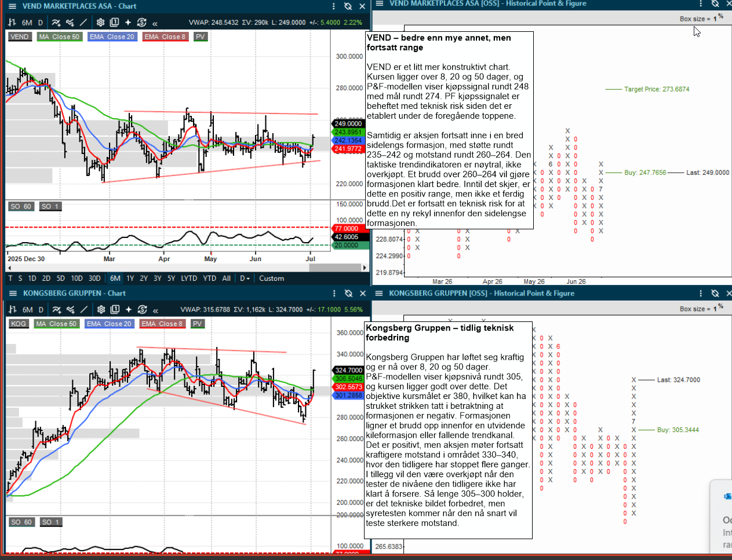732x560 pixels.
Task: Toggle the PV overlay label on VEND chart
Action: [x=201, y=36]
